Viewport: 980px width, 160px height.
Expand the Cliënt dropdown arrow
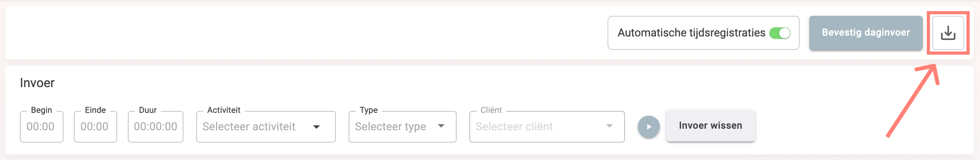pyautogui.click(x=609, y=126)
